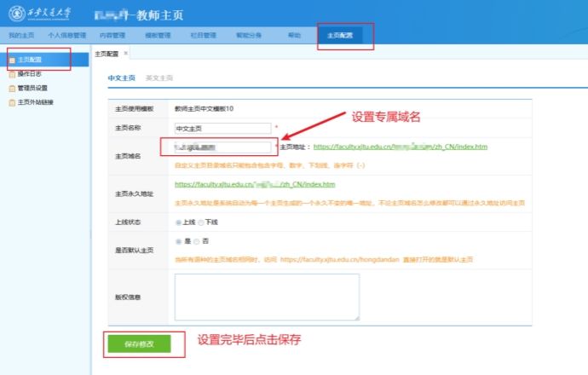The width and height of the screenshot is (588, 375).
Task: Click the university logo in header
Action: pyautogui.click(x=14, y=14)
